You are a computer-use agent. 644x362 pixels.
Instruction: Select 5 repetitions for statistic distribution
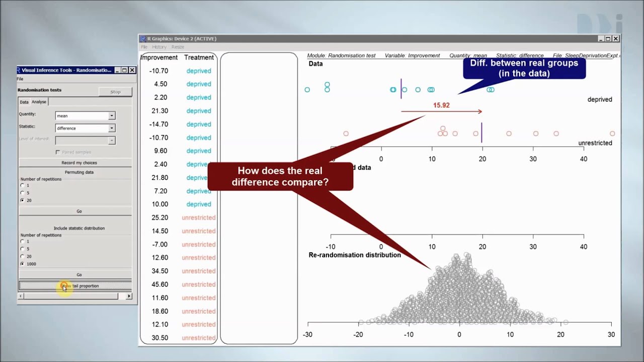(x=22, y=249)
